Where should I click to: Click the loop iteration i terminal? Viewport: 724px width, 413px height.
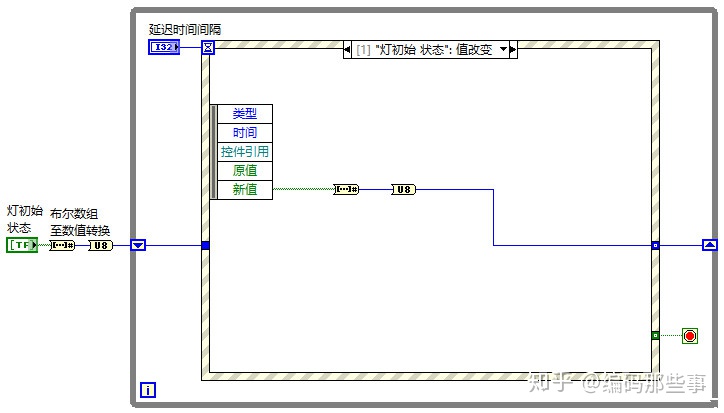[x=148, y=390]
